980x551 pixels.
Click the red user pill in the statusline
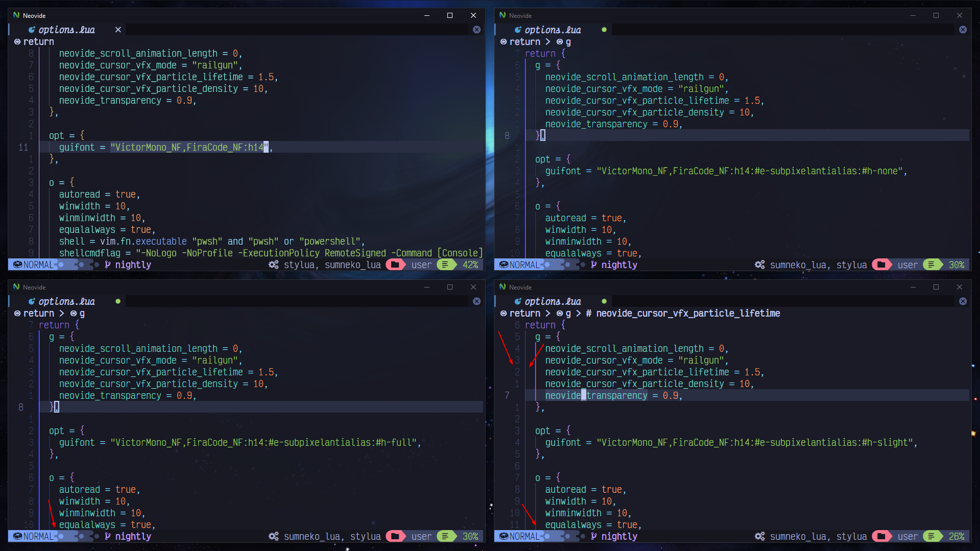421,265
